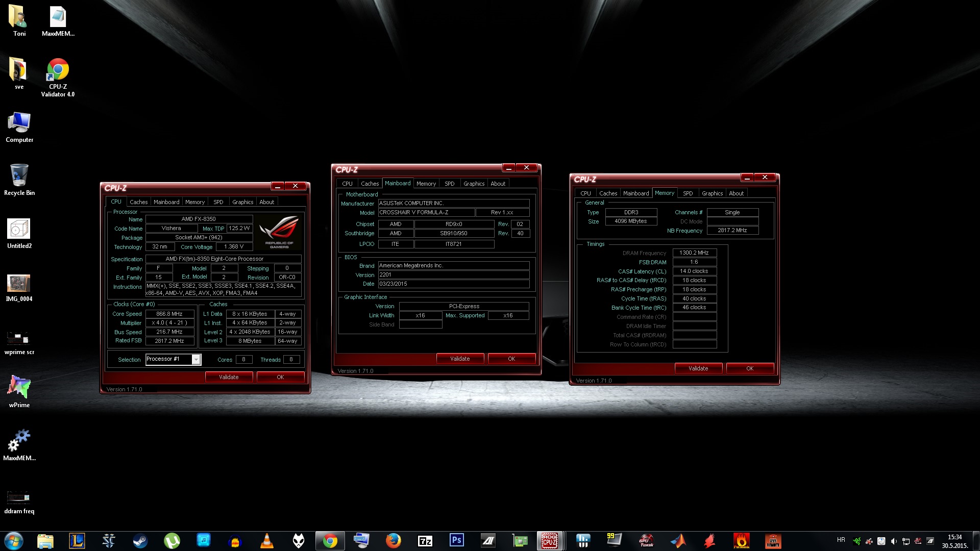Click OK in the Memory CPU-Z window
980x551 pixels.
point(750,368)
